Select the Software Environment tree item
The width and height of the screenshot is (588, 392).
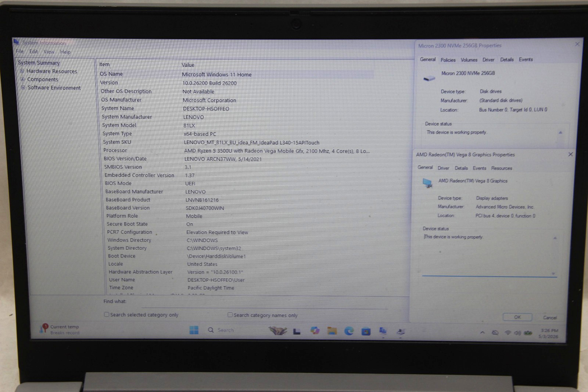(54, 88)
